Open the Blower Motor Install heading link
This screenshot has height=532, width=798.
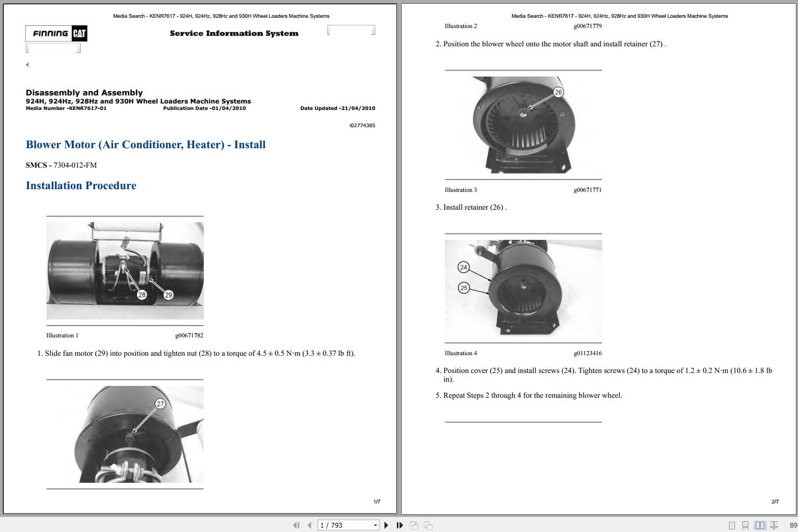pos(146,144)
